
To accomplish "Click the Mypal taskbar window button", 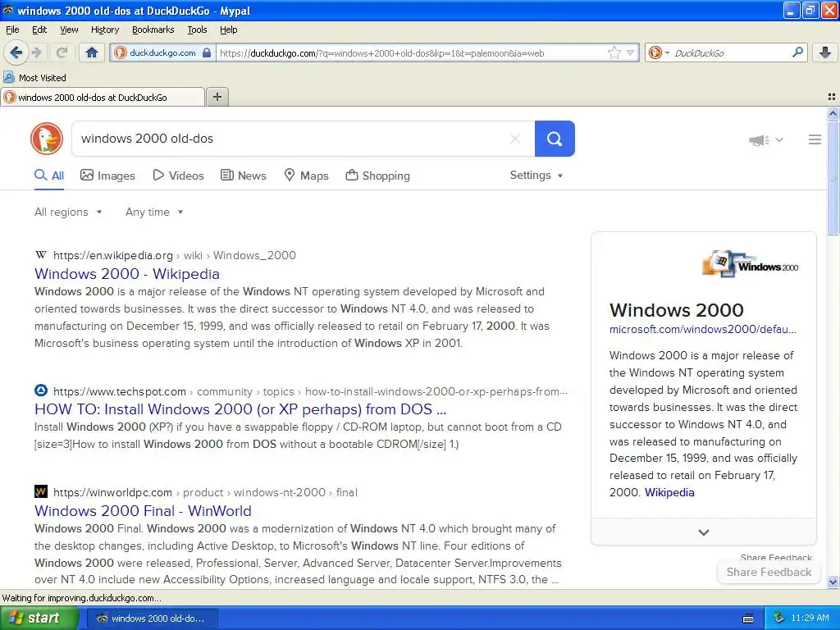I will [x=152, y=619].
